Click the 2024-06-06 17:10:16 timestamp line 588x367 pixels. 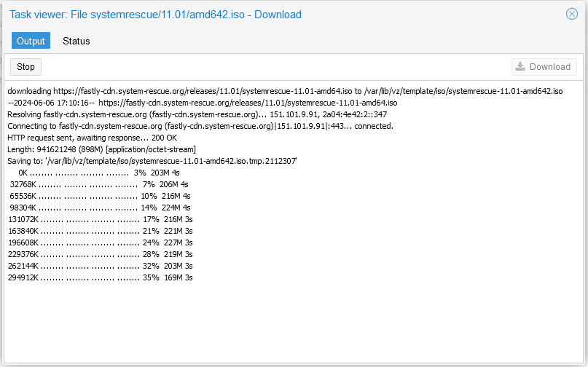coord(203,103)
